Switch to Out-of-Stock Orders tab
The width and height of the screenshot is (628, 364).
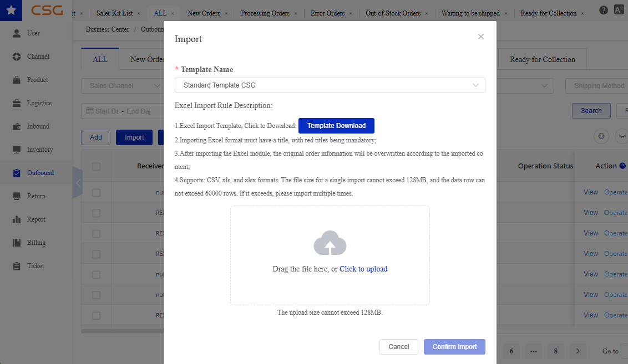[393, 13]
